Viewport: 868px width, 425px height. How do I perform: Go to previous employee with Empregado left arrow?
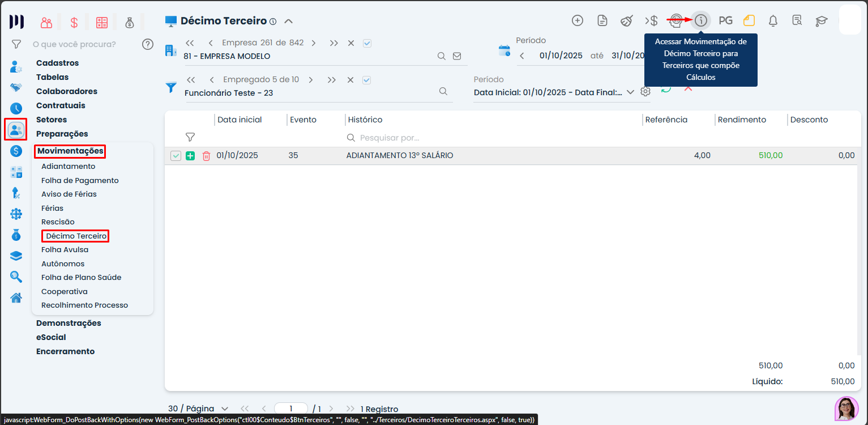tap(212, 80)
